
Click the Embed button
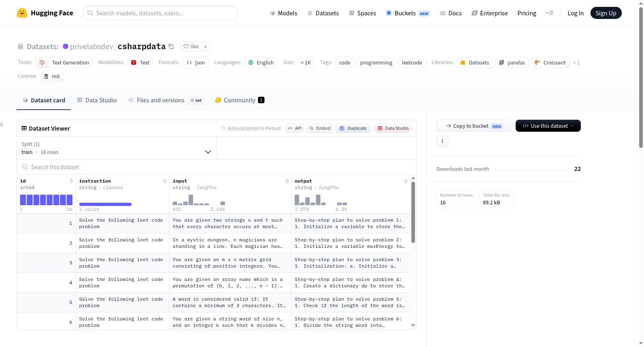point(320,128)
